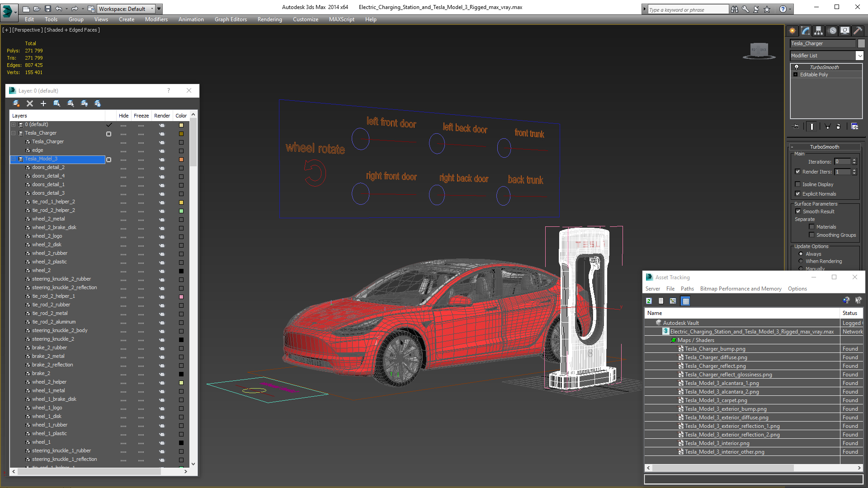Switch Asset Tracking to tree view icon

(x=673, y=301)
